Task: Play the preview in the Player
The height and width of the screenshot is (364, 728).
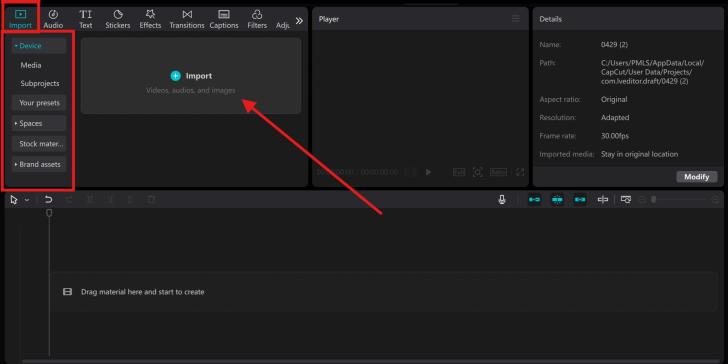Action: coord(428,172)
